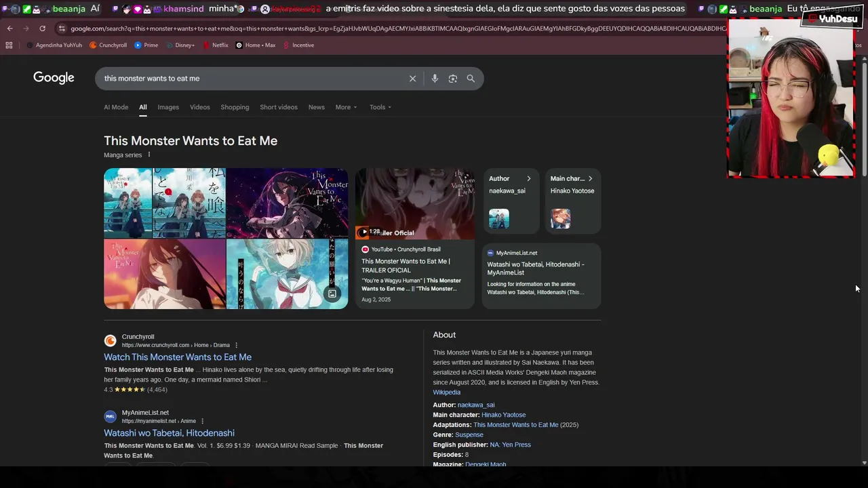
Task: Click the Hinako Yaotose link in About
Action: pyautogui.click(x=503, y=415)
